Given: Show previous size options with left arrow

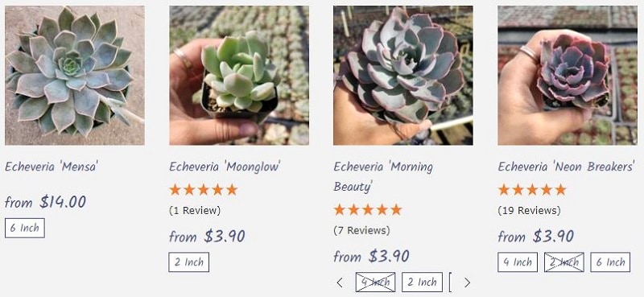Looking at the screenshot, I should coord(340,283).
